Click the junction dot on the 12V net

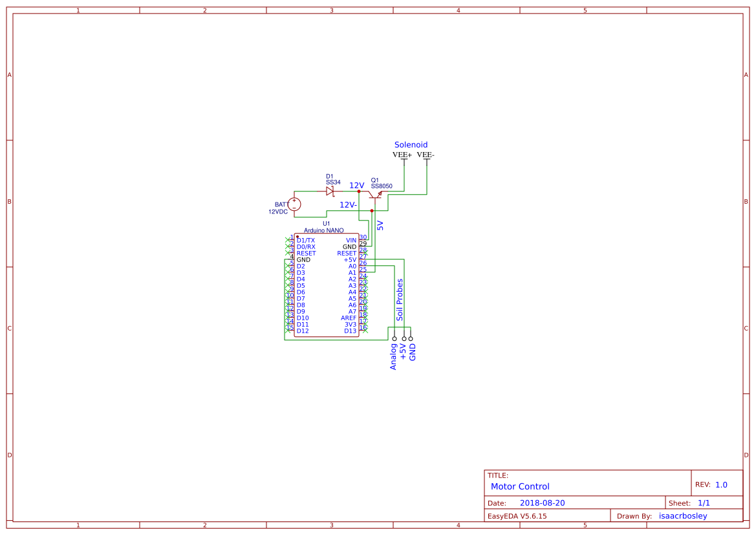pyautogui.click(x=359, y=191)
